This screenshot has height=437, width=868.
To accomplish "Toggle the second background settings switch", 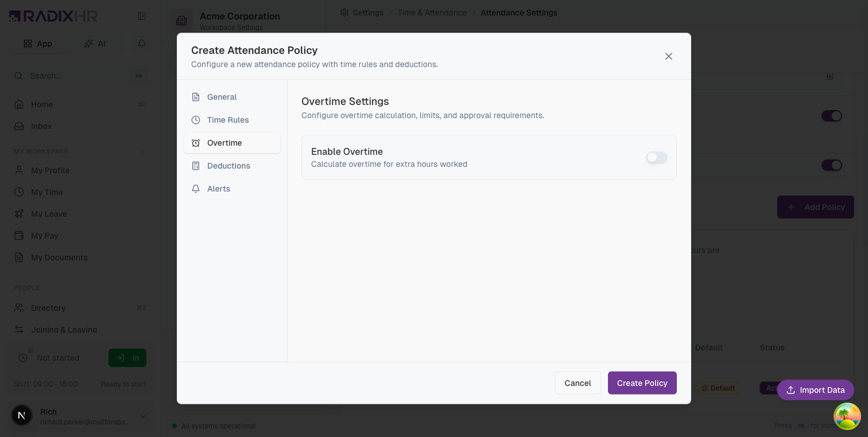I will pos(831,165).
